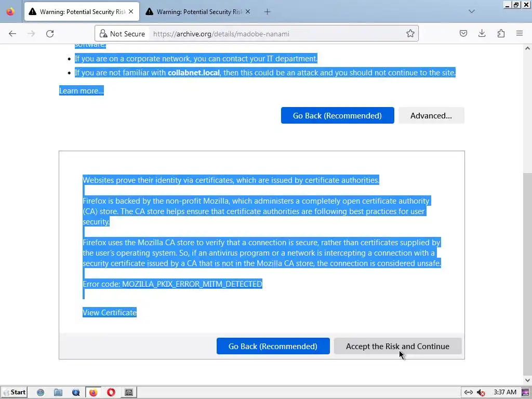Image resolution: width=532 pixels, height=399 pixels.
Task: Open the Learn more… link
Action: pos(82,90)
